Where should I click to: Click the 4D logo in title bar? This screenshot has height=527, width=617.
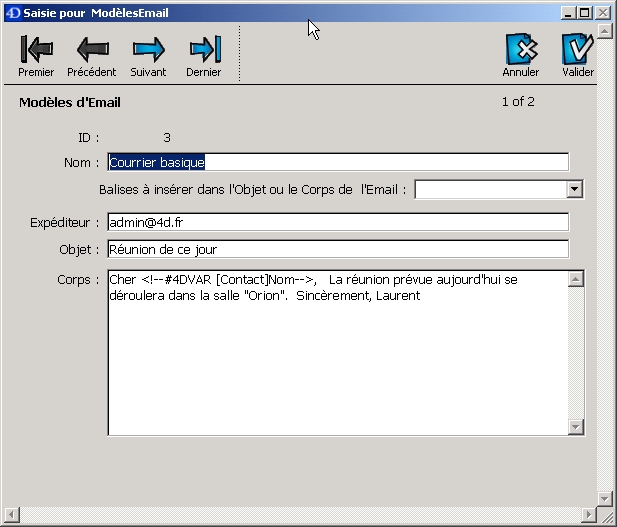[11, 13]
